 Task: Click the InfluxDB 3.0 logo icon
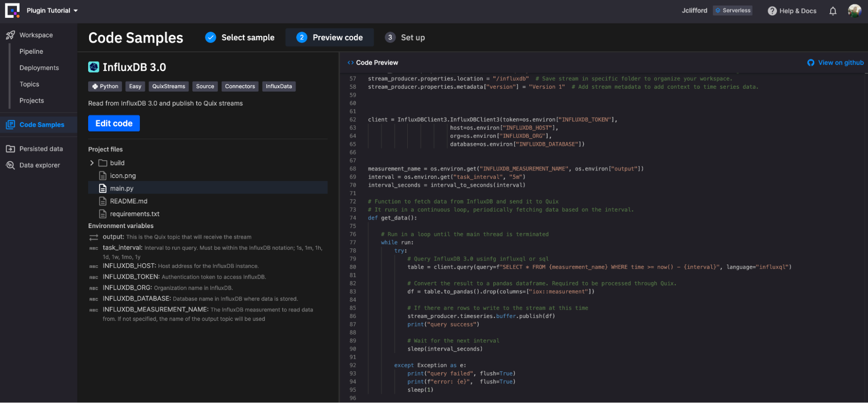pos(94,67)
